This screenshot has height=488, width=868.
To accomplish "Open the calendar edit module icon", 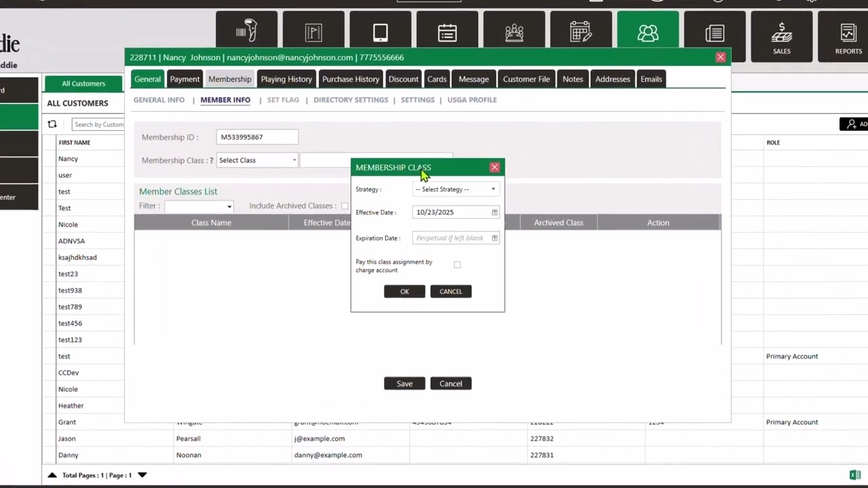I will (580, 36).
